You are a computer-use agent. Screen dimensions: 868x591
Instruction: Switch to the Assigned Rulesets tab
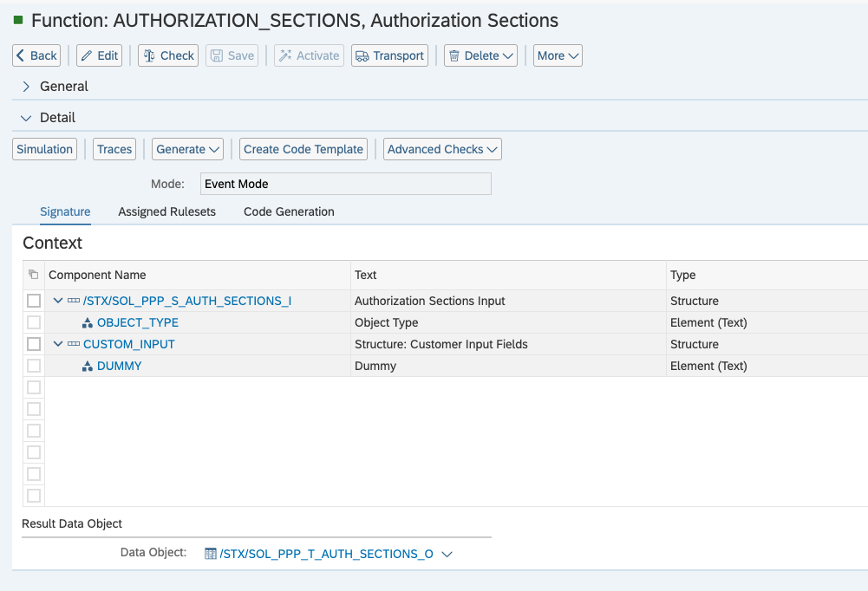166,211
